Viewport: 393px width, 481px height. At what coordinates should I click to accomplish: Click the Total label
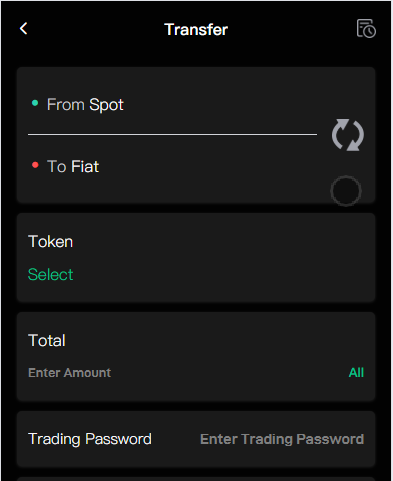coord(47,340)
